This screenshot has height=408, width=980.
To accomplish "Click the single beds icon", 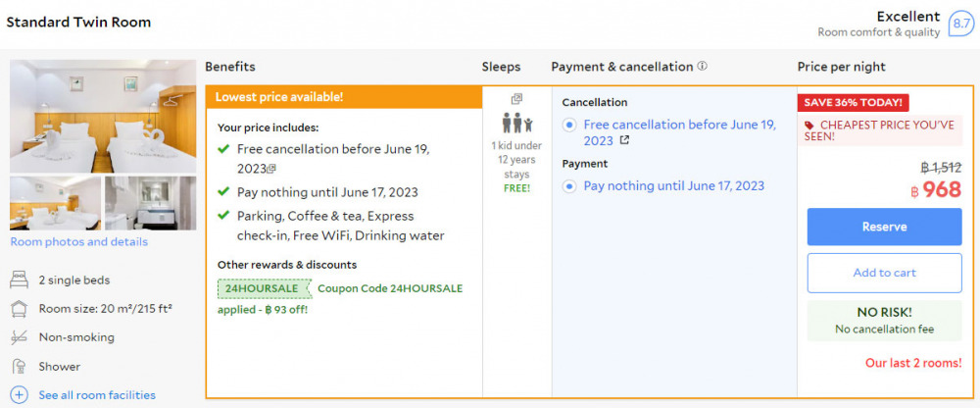I will (18, 280).
